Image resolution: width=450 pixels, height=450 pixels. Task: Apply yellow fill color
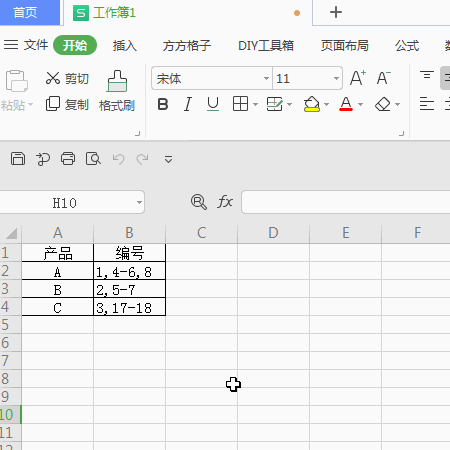pyautogui.click(x=312, y=104)
